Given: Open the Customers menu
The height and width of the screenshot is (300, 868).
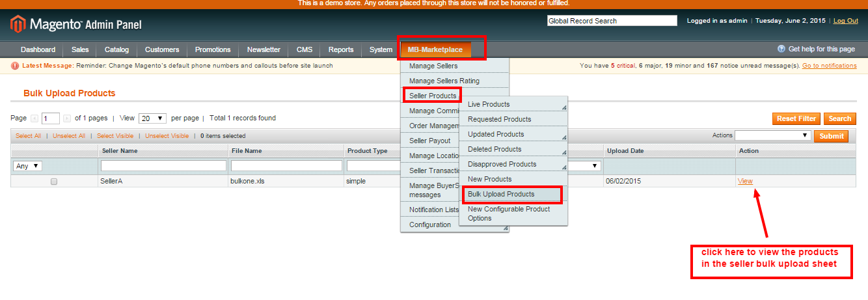Looking at the screenshot, I should [162, 49].
